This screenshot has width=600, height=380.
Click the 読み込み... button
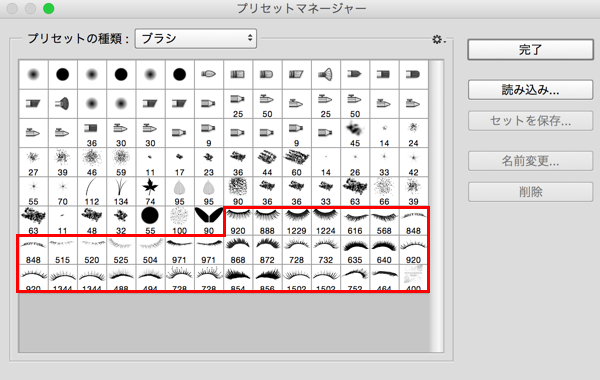(x=530, y=90)
